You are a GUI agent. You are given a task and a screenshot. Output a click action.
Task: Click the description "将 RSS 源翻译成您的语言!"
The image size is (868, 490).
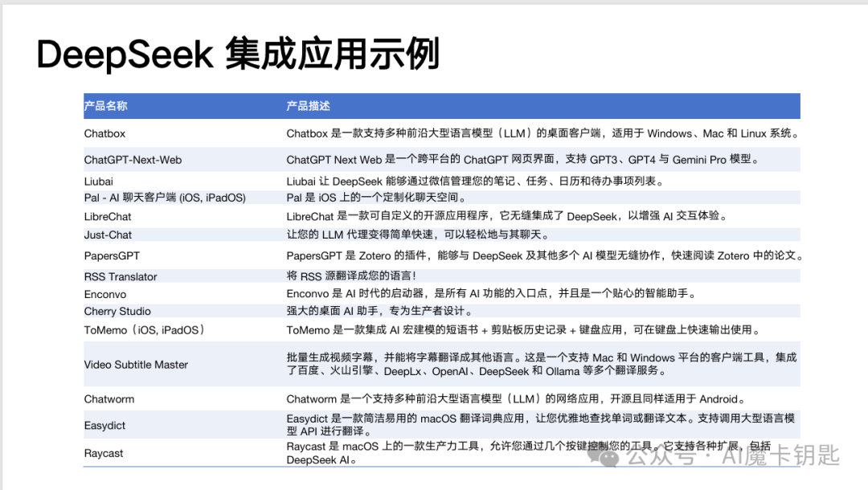351,276
